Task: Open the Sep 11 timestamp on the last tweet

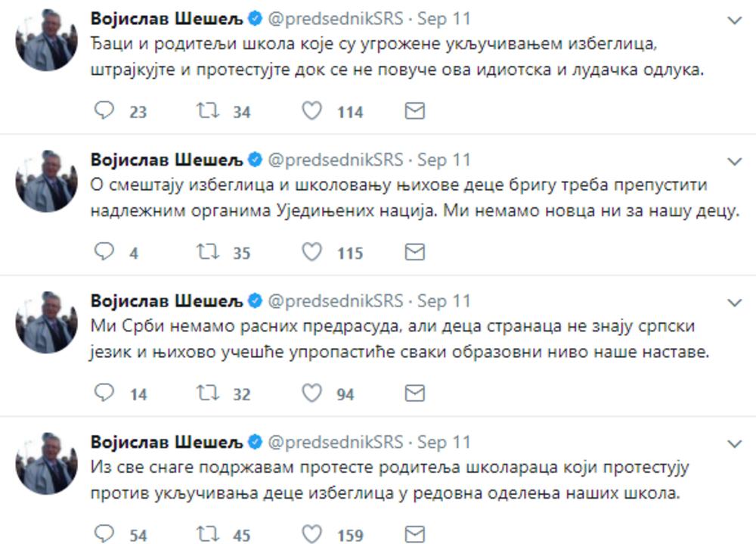Action: 444,441
